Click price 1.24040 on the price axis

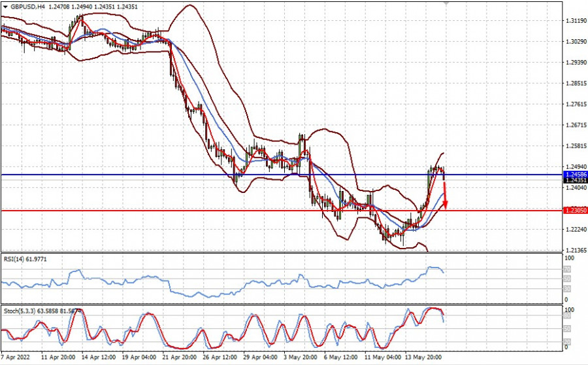tap(576, 187)
